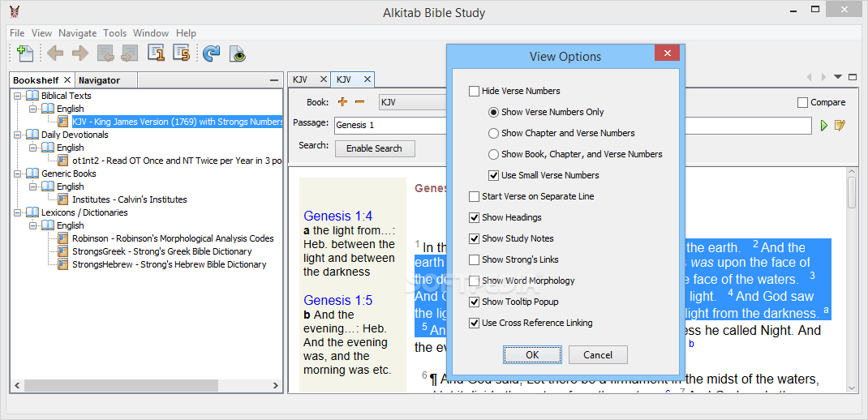Open view options via page-with-eye icon

click(x=238, y=54)
